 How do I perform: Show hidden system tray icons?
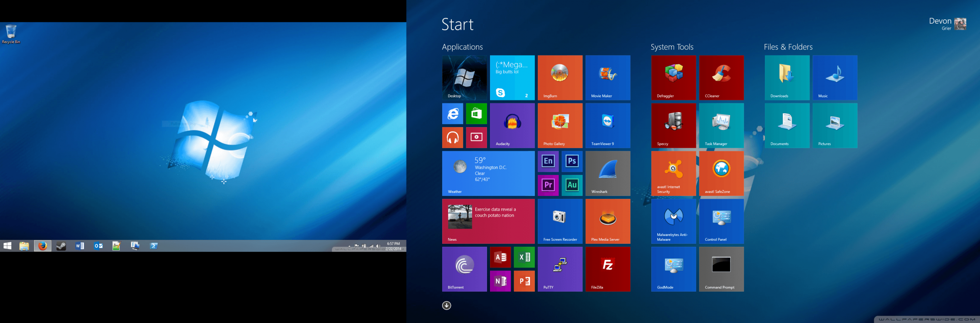pos(349,246)
